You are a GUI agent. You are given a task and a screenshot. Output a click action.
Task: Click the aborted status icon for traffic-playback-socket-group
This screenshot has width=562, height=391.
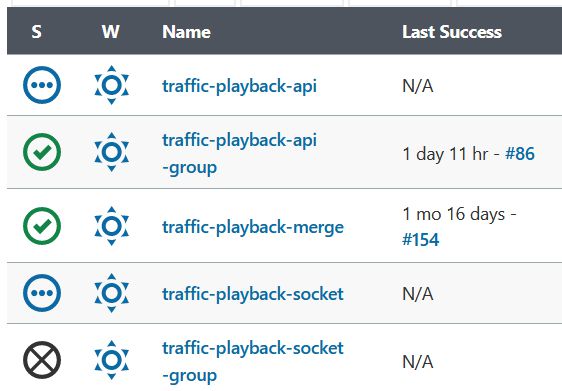click(x=42, y=360)
